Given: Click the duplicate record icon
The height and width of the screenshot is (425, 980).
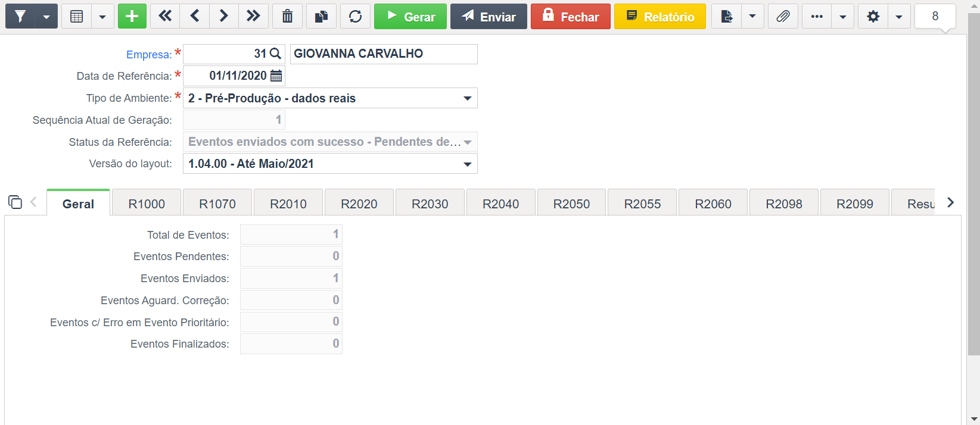Looking at the screenshot, I should point(322,16).
